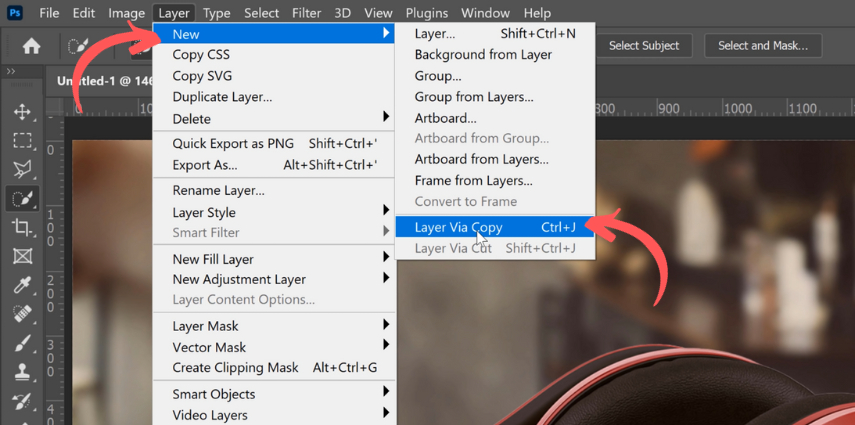Expand the New submenu in Layer menu
Viewport: 855px width, 425px height.
(x=274, y=34)
